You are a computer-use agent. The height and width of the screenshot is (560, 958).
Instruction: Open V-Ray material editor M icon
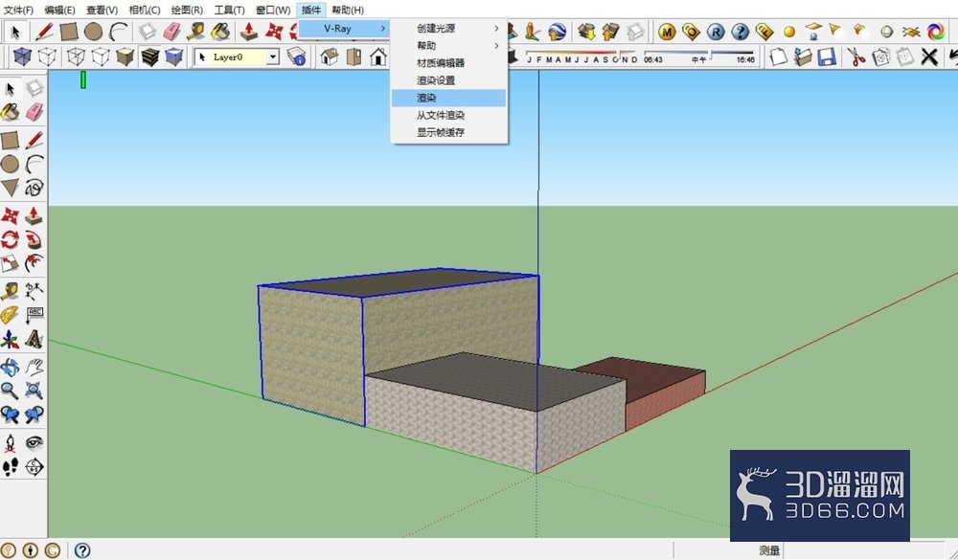click(x=667, y=32)
